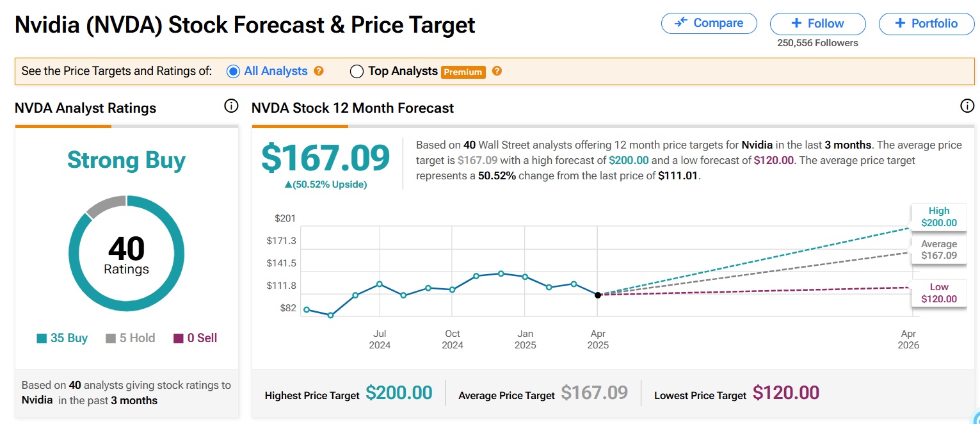Add Nvidia using the Portfolio button

(x=926, y=24)
